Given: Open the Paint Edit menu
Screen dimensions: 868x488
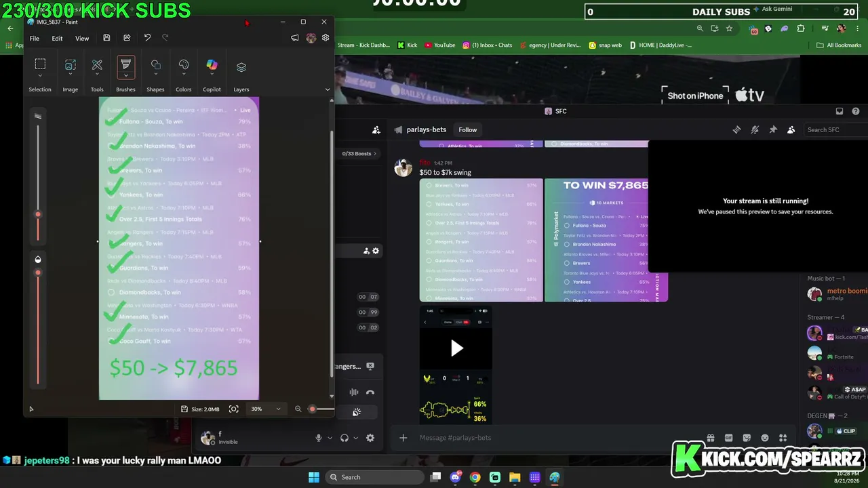Looking at the screenshot, I should coord(57,38).
